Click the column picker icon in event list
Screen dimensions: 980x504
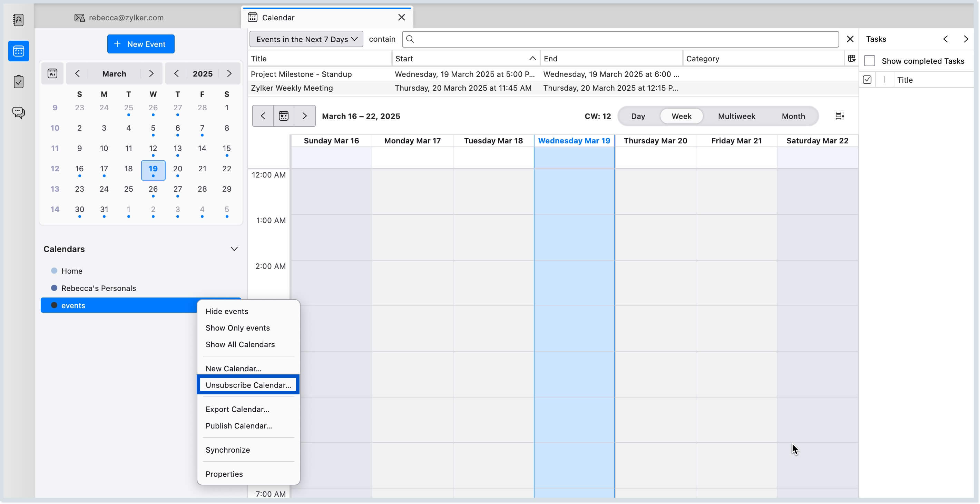(851, 58)
